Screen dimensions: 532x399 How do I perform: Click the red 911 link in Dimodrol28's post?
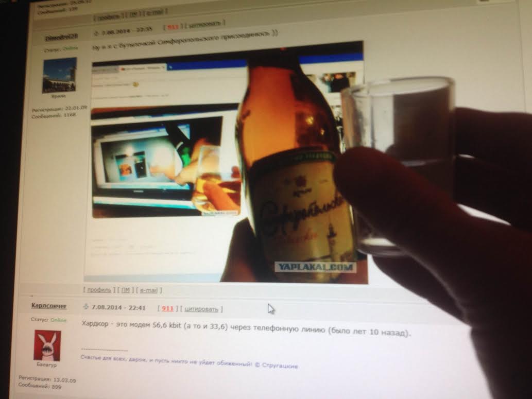pyautogui.click(x=173, y=27)
